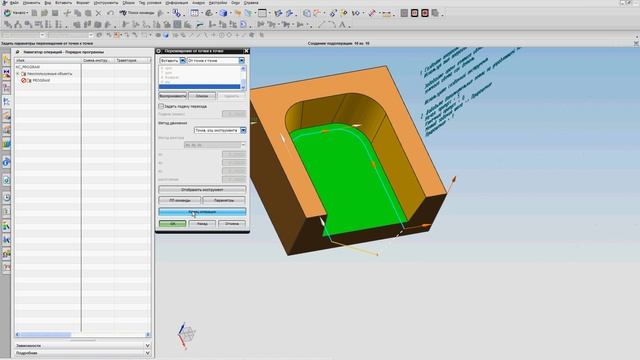Open the Файл menu
This screenshot has width=640, height=360.
(x=13, y=2)
